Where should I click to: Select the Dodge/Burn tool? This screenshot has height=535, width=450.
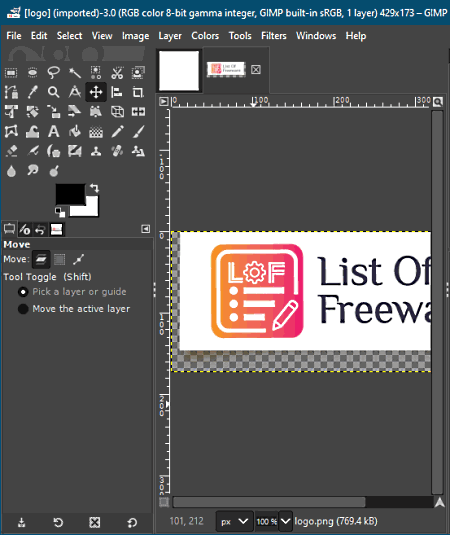54,170
